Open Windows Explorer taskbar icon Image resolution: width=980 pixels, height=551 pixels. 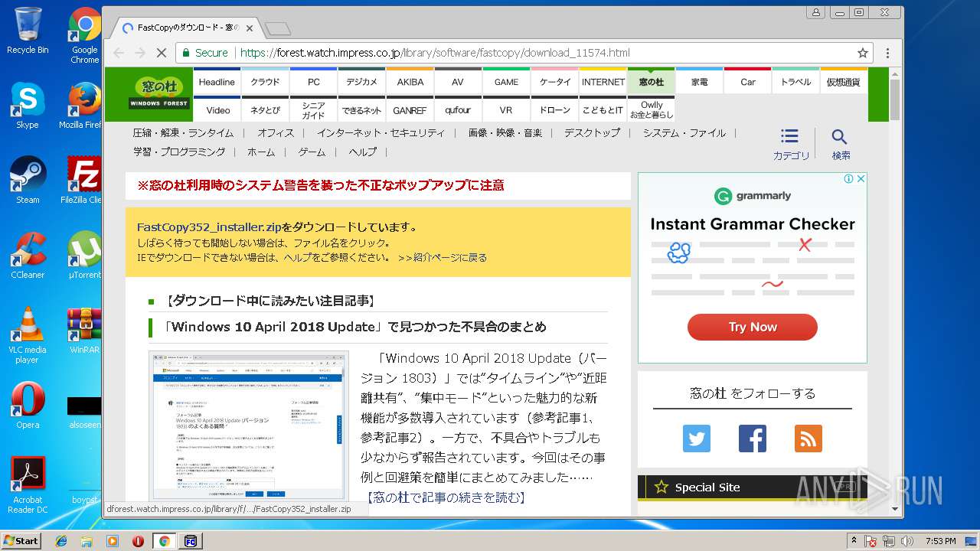coord(87,541)
